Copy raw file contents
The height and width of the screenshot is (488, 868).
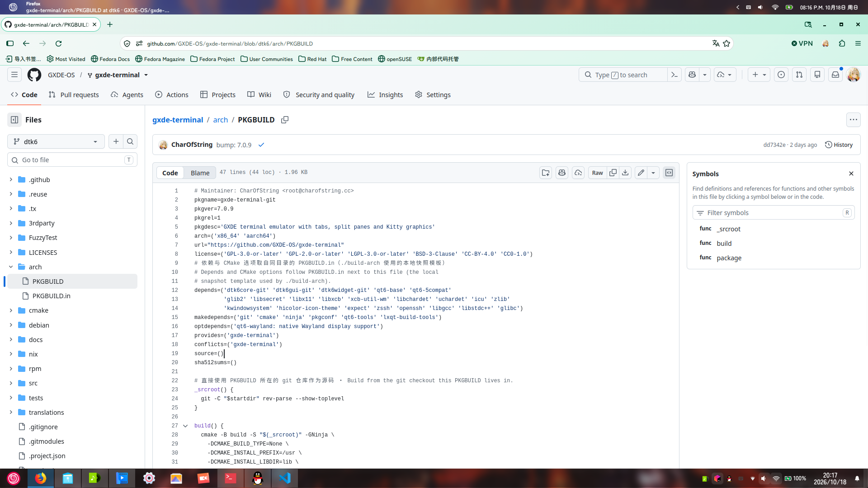tap(613, 173)
